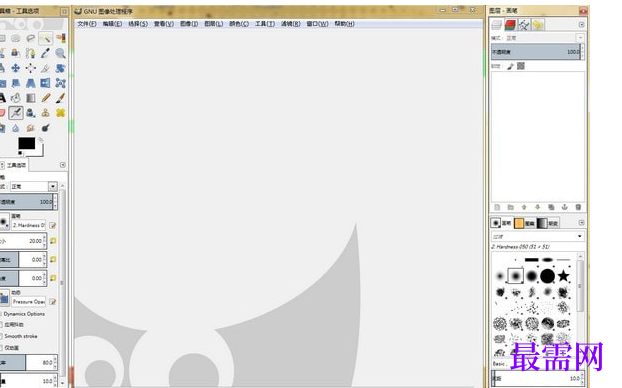Toggle lock pixels brush icon in layers

click(511, 66)
